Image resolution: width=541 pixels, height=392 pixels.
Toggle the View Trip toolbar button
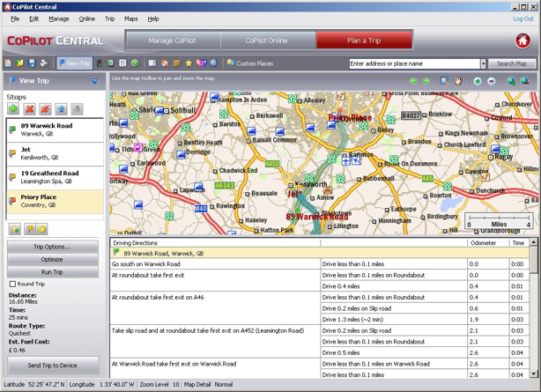tap(75, 63)
